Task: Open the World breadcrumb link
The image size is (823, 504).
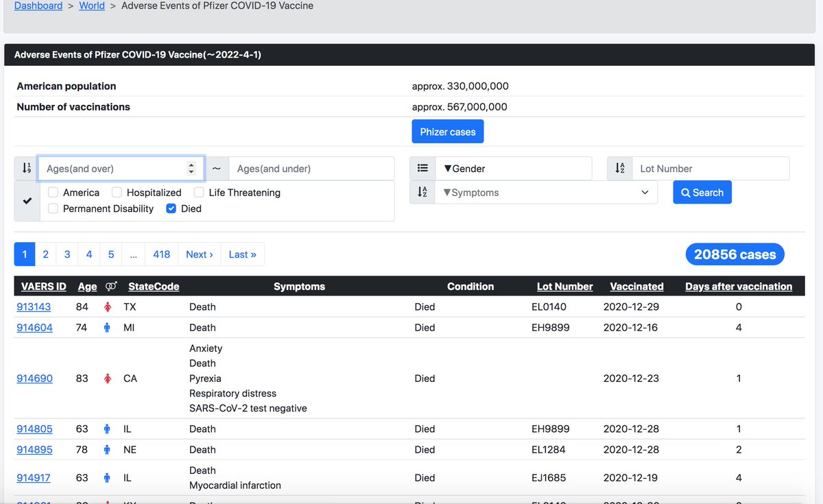Action: (92, 5)
